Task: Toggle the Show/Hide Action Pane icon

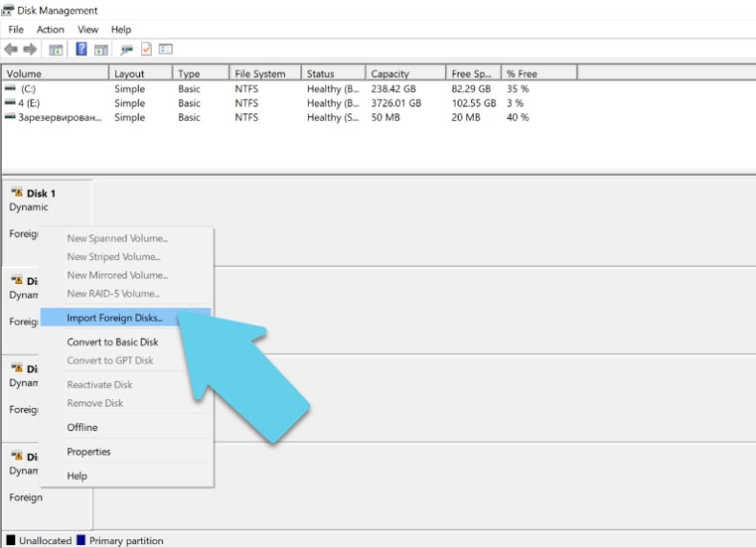Action: [101, 50]
